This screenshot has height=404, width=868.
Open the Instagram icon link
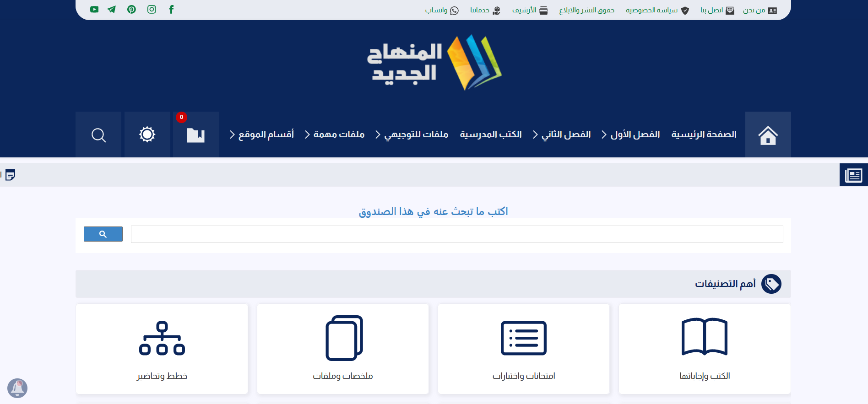click(x=152, y=10)
